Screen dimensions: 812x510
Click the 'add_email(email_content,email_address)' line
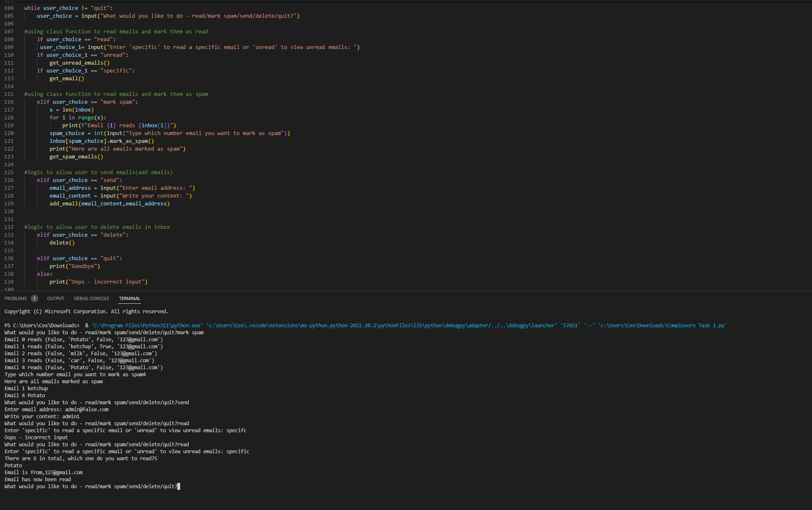[x=110, y=204]
